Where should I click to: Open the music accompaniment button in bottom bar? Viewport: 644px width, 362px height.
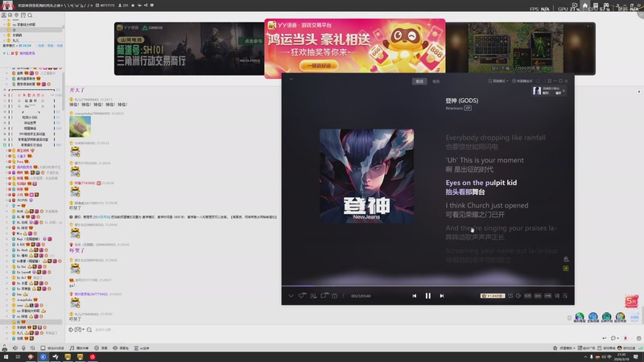78,348
